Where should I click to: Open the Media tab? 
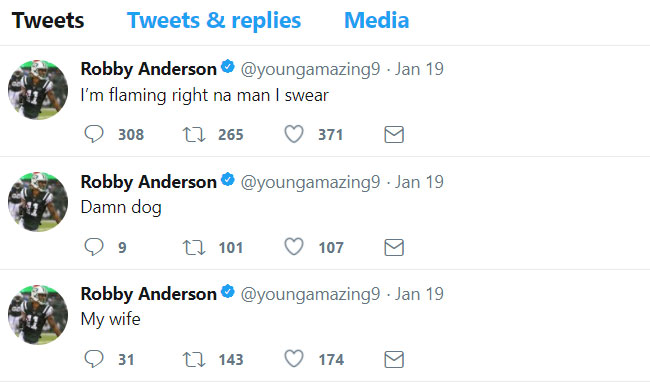(376, 20)
